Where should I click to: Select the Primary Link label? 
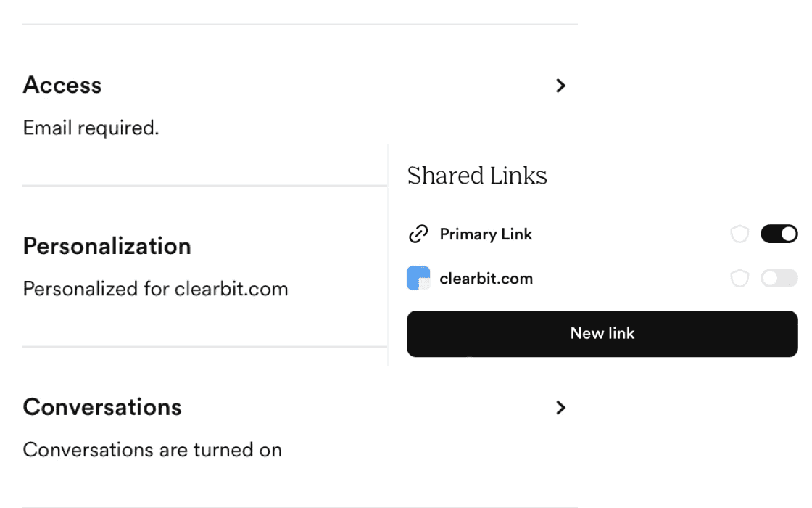point(486,234)
